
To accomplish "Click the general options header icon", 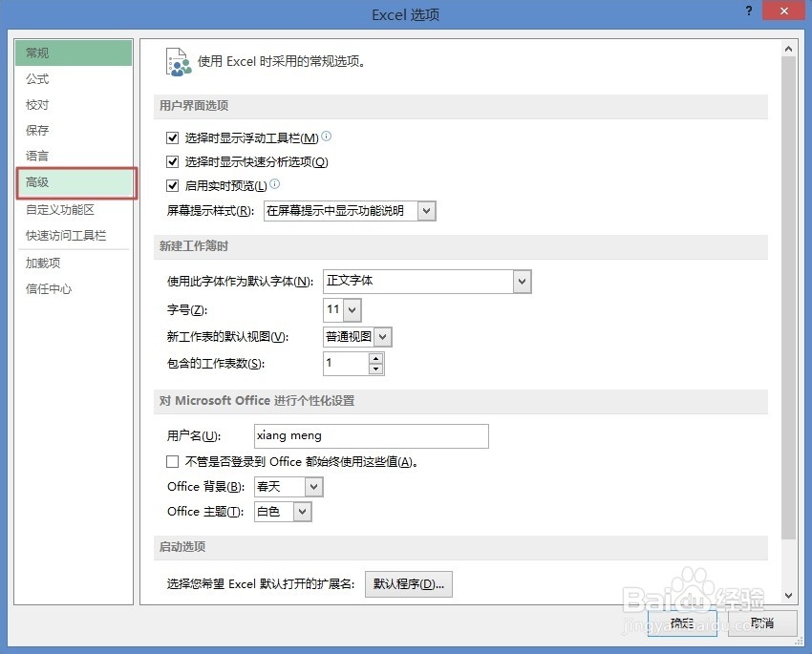I will [179, 62].
